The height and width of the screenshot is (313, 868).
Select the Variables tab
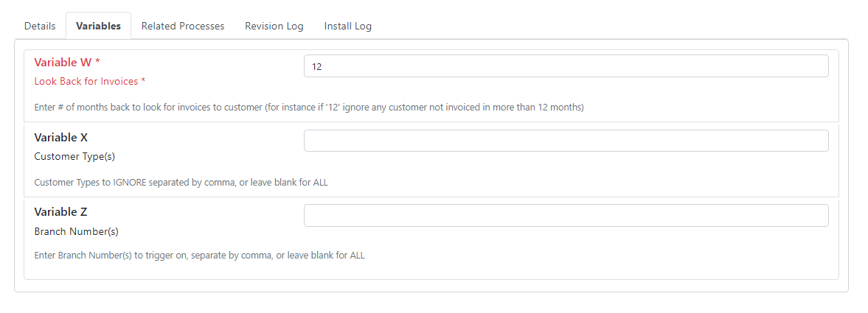tap(99, 26)
